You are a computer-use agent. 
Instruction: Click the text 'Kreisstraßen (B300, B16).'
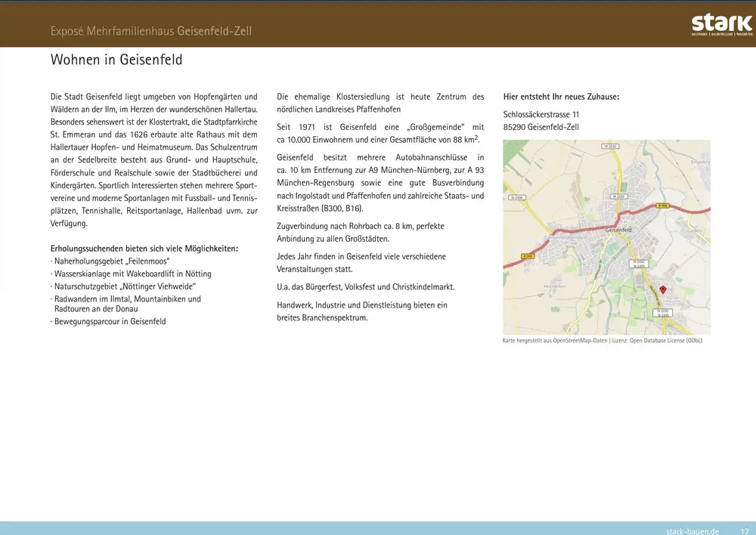coord(320,209)
